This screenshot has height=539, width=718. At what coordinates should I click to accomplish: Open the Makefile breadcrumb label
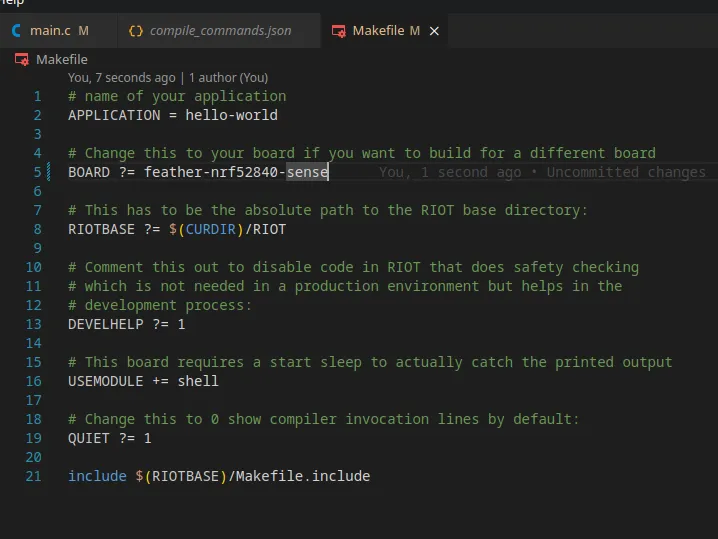tap(62, 60)
